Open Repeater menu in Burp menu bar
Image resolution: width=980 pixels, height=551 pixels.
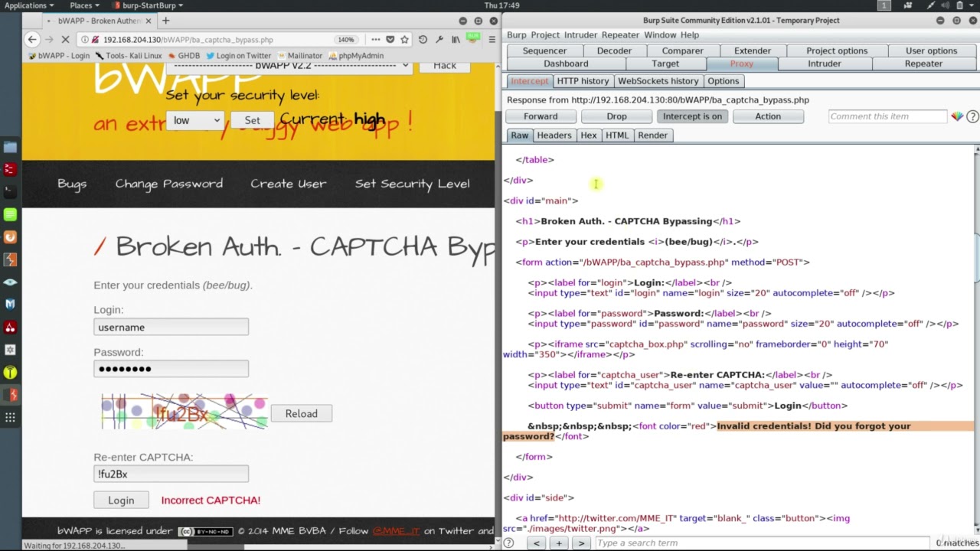[620, 35]
